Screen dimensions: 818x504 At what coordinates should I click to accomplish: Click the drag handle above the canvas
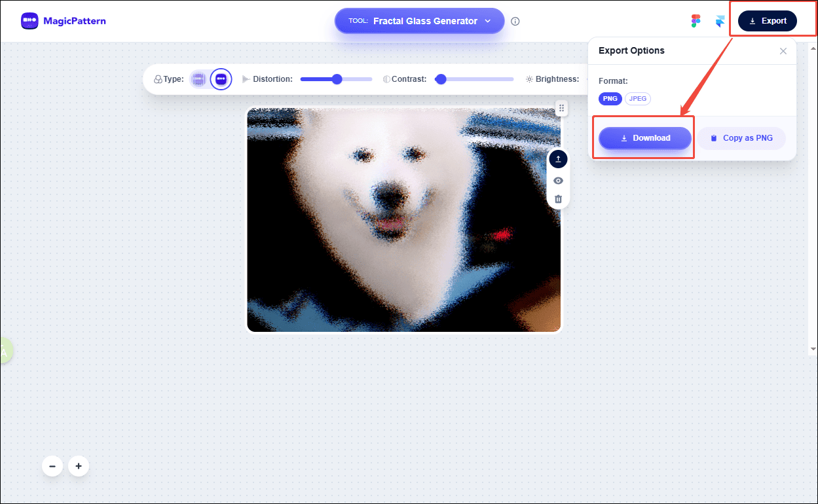(561, 108)
